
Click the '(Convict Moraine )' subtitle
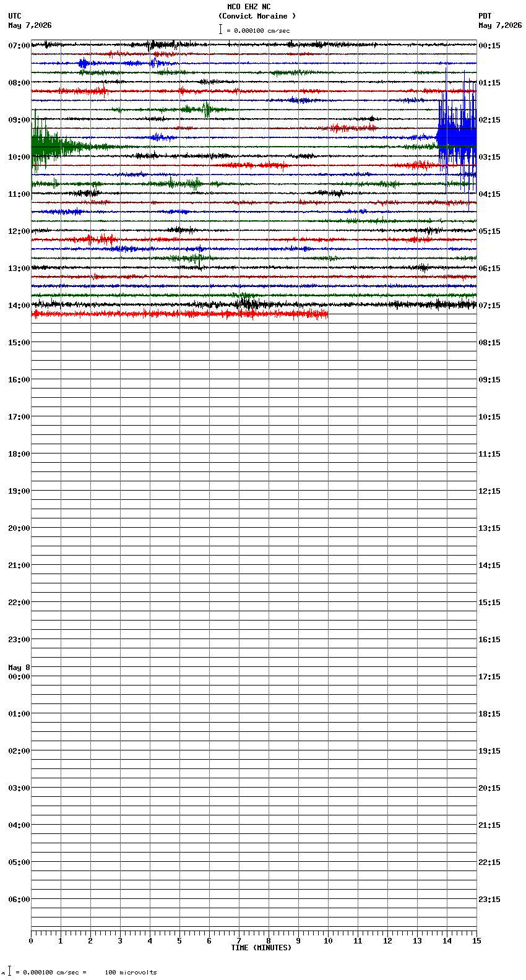[x=257, y=16]
